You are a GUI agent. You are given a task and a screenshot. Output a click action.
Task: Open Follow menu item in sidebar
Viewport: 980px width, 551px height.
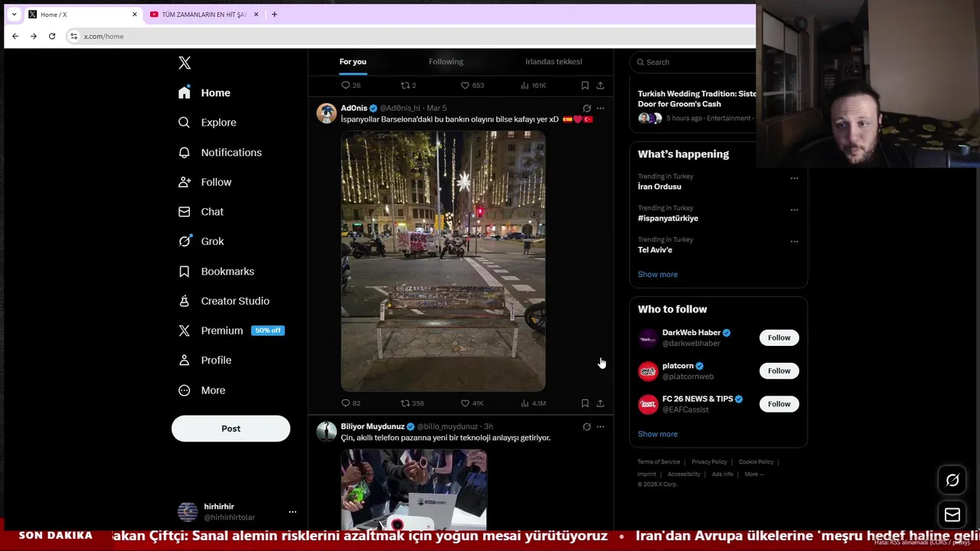[x=205, y=182]
